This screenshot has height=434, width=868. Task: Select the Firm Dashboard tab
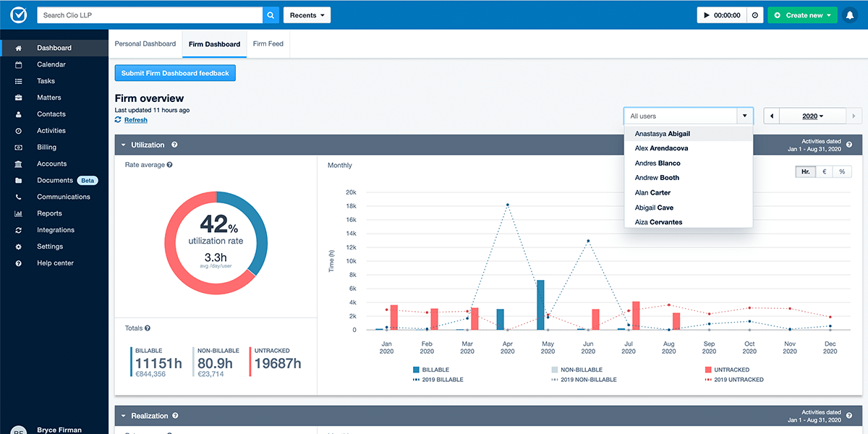pos(214,44)
